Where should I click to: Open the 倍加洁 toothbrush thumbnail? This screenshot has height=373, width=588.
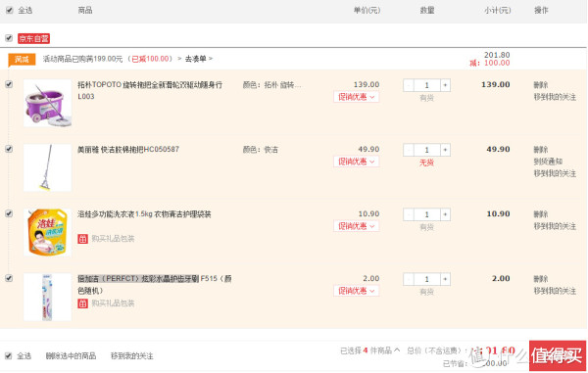(x=47, y=297)
